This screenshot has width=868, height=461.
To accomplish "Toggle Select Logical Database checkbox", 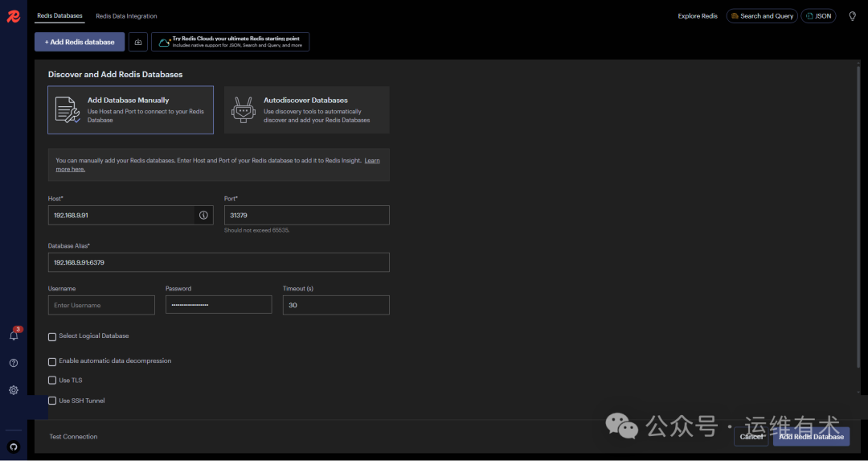I will 52,337.
